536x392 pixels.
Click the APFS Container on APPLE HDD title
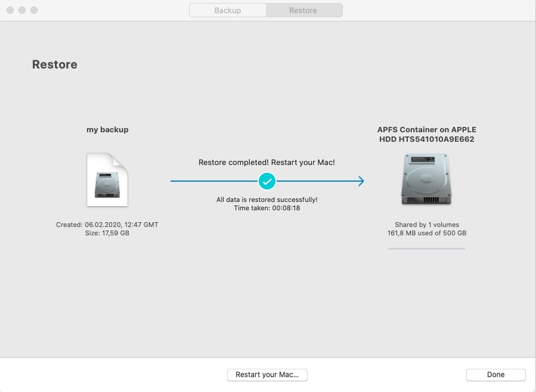tap(426, 135)
